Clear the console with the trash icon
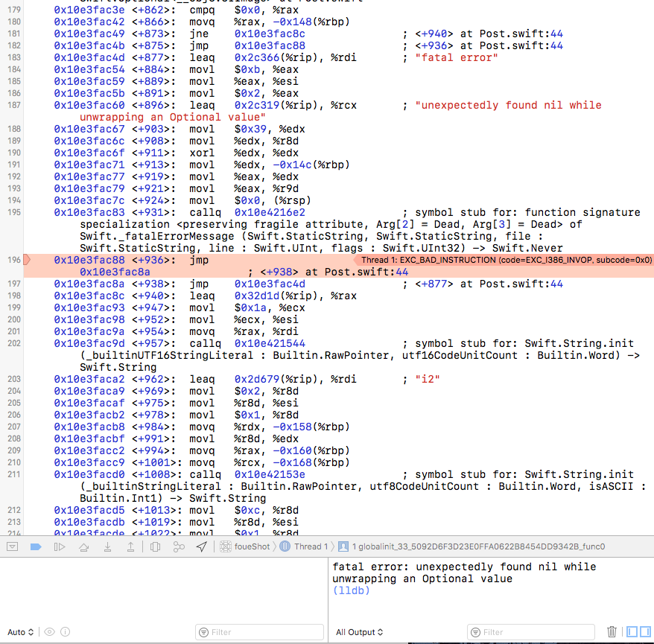This screenshot has height=644, width=654. pos(612,631)
